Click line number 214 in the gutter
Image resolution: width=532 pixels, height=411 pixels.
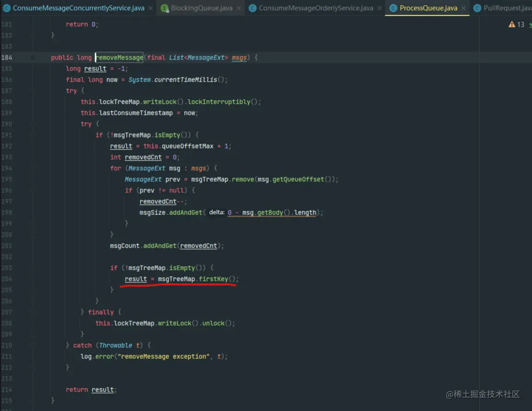point(6,390)
